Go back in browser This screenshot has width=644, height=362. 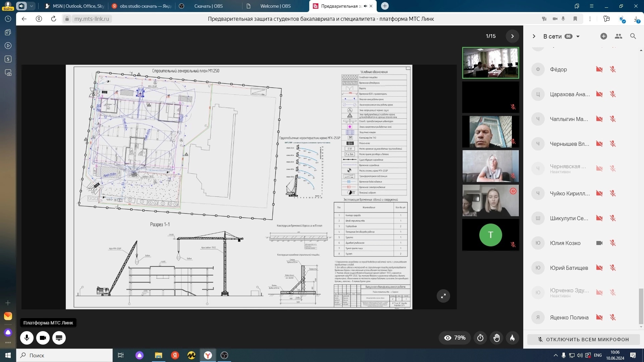pyautogui.click(x=24, y=19)
